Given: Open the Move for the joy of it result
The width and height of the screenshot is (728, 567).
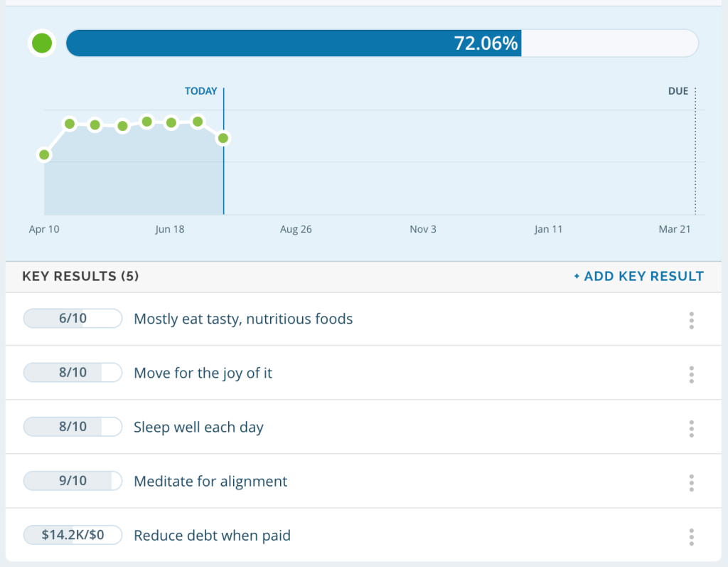Looking at the screenshot, I should tap(203, 373).
